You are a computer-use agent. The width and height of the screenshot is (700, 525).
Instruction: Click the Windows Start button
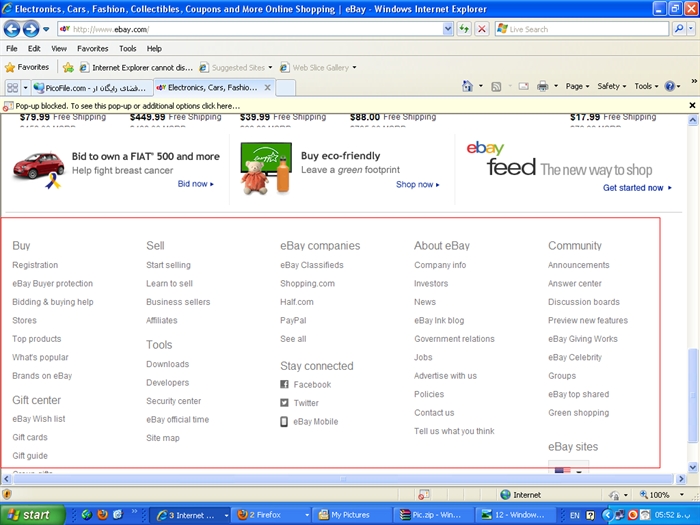click(33, 515)
